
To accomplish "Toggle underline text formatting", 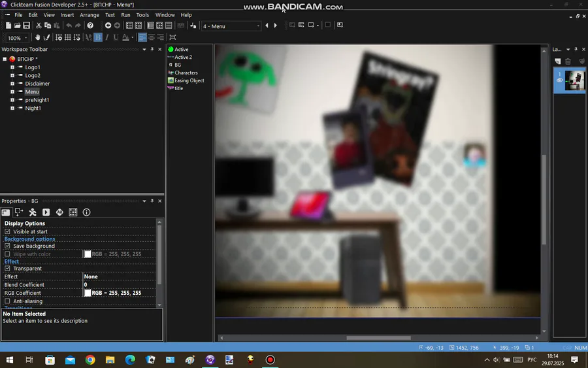I will 116,37.
